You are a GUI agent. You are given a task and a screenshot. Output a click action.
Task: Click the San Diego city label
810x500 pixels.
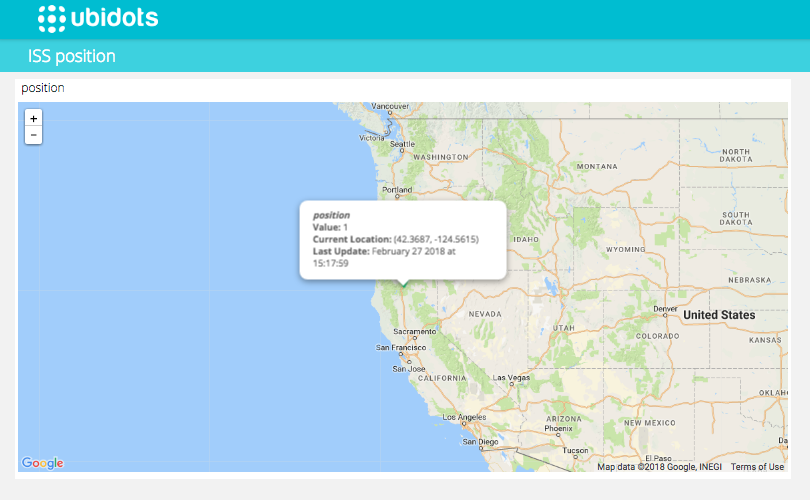480,442
